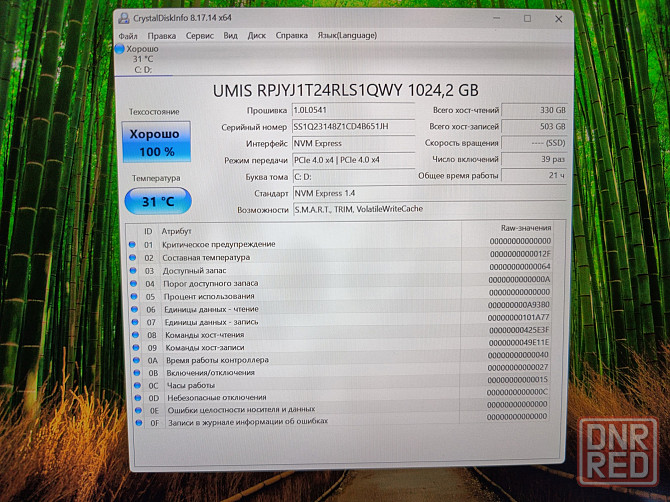Open the Справка menu
The height and width of the screenshot is (502, 670).
pyautogui.click(x=291, y=35)
